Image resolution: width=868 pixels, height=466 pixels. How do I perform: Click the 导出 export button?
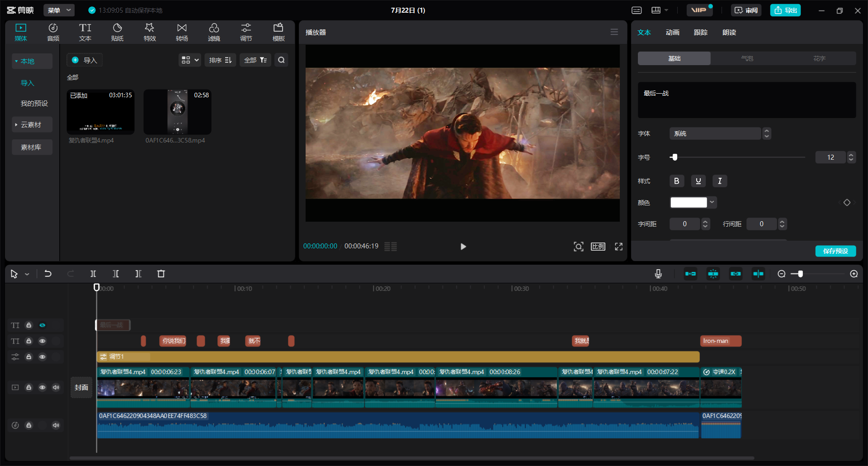point(785,10)
